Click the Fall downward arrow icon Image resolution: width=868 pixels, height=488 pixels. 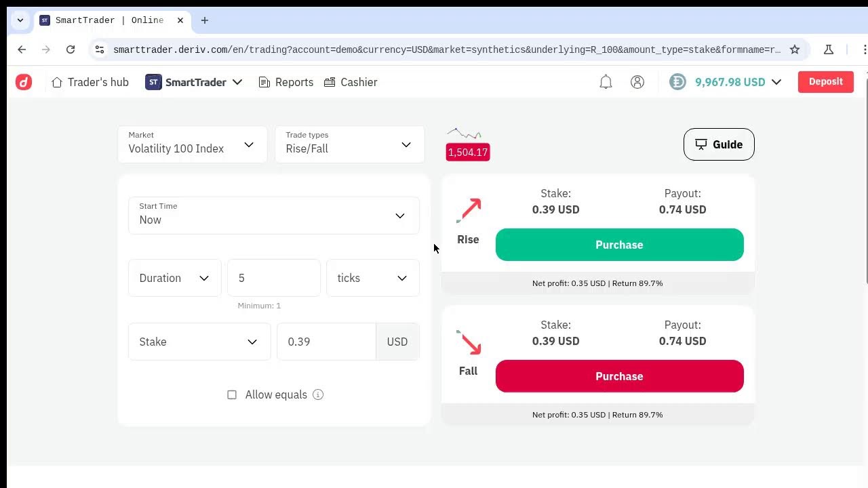pos(469,342)
